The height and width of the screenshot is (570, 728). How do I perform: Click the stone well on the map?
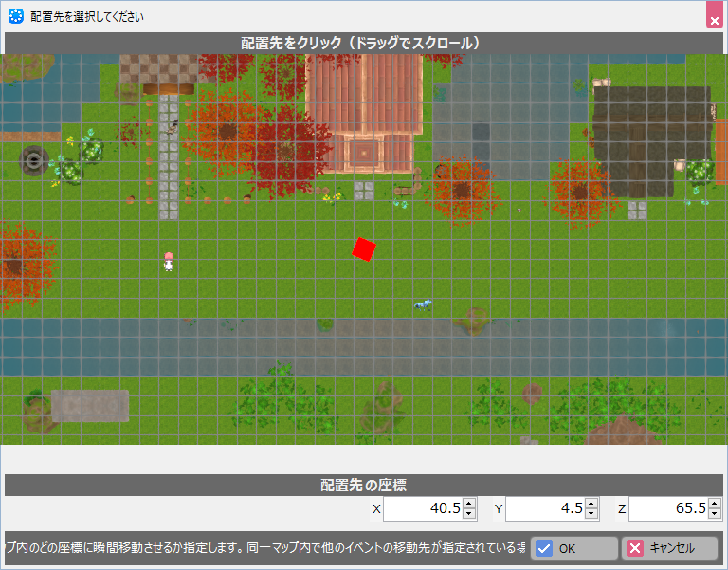coord(35,159)
